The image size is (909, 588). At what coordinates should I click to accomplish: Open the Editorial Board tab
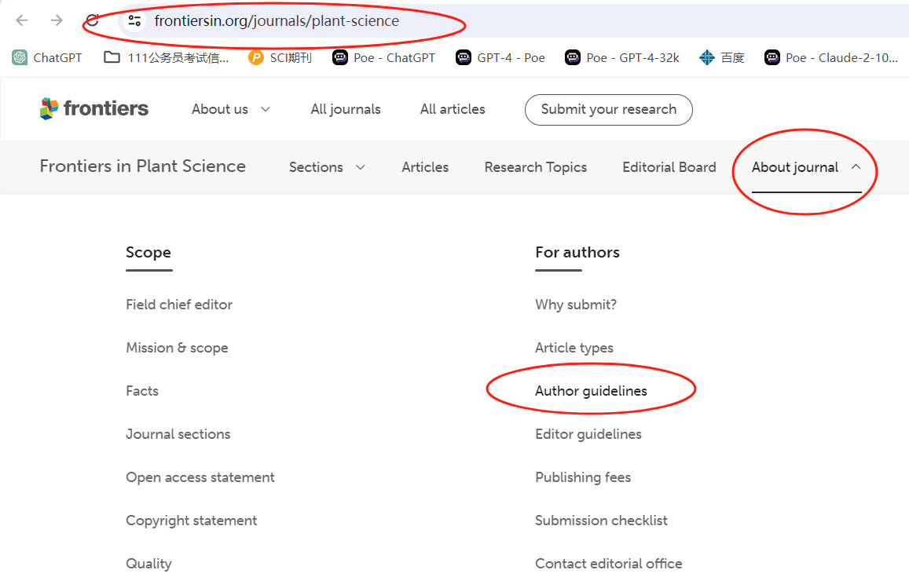669,167
